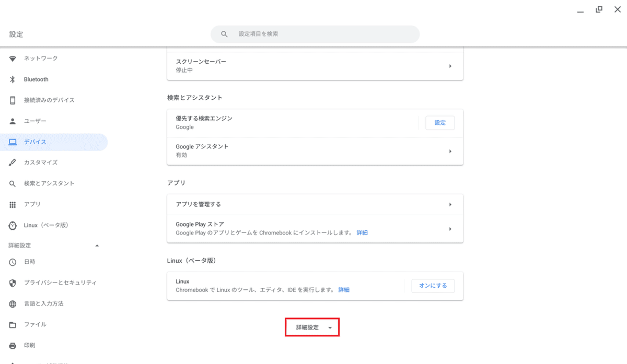
Task: Open 言語と入力方法 via the globe icon
Action: point(13,303)
